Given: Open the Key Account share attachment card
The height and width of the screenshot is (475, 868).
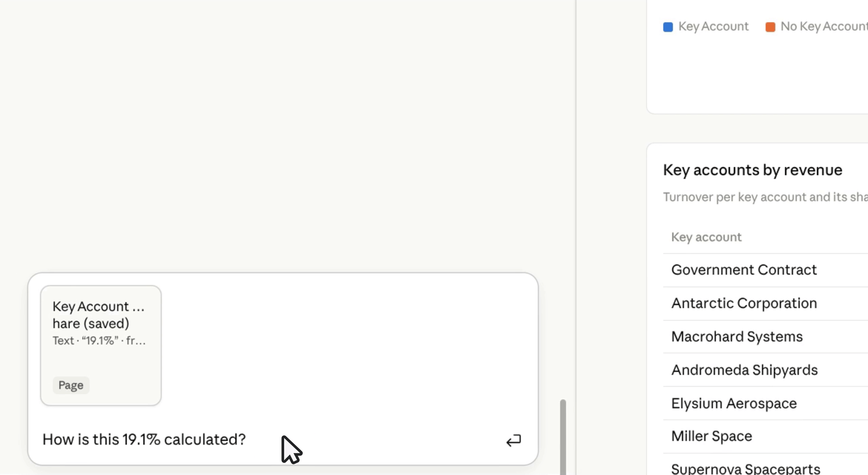Looking at the screenshot, I should pos(101,345).
